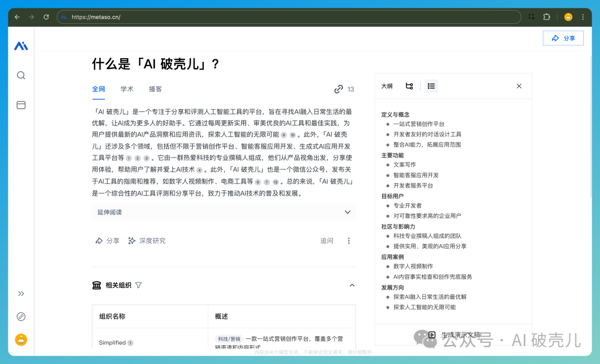600x364 pixels.
Task: Switch to the 播客 tab
Action: tap(155, 89)
